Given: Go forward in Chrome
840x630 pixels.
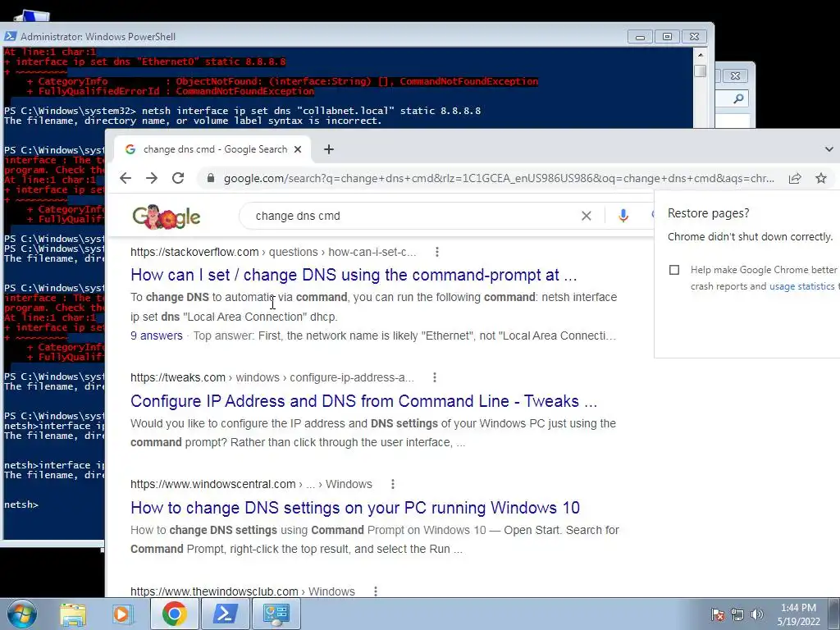Looking at the screenshot, I should pos(152,178).
